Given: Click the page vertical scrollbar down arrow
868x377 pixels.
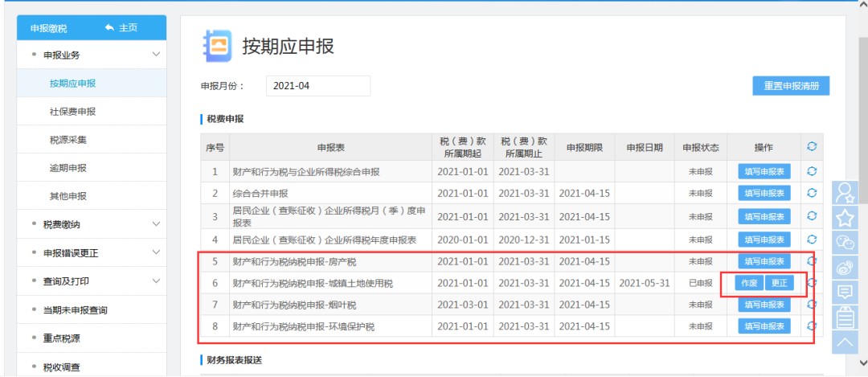Looking at the screenshot, I should pyautogui.click(x=862, y=362).
